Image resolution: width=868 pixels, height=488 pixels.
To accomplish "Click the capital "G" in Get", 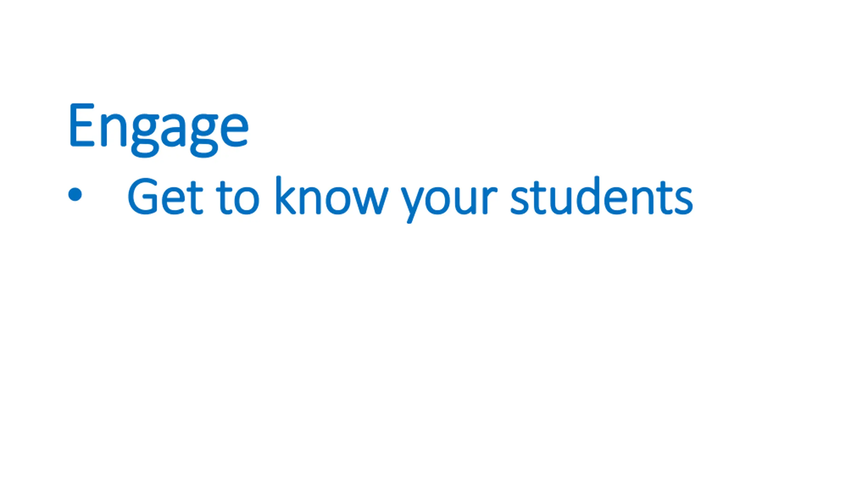I will pyautogui.click(x=142, y=196).
